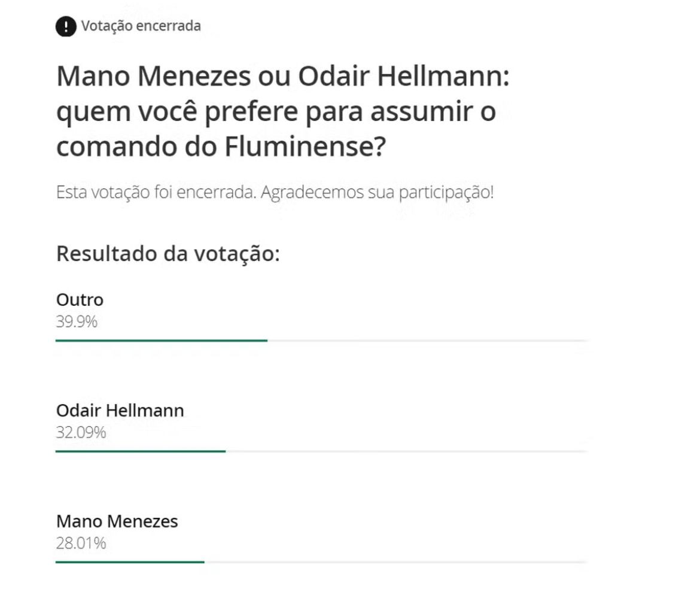The image size is (700, 589).
Task: Click the name Mano Menezes in headline
Action: [154, 76]
